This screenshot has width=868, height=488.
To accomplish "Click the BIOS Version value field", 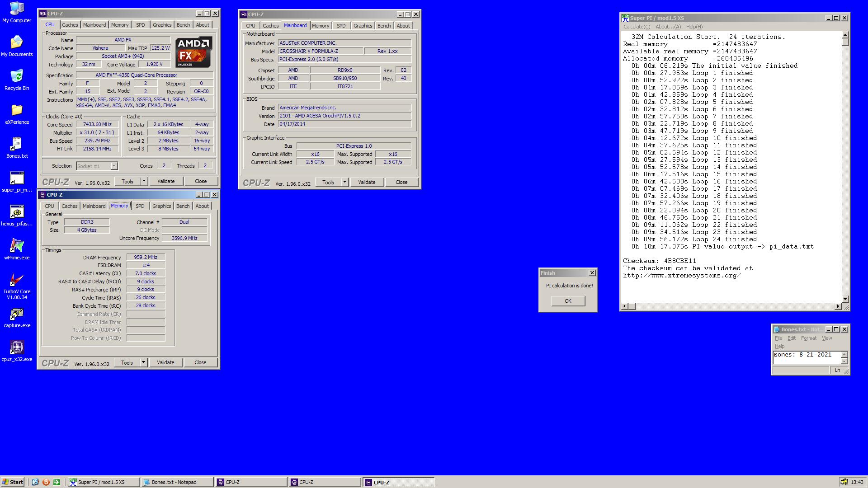I will click(x=344, y=116).
